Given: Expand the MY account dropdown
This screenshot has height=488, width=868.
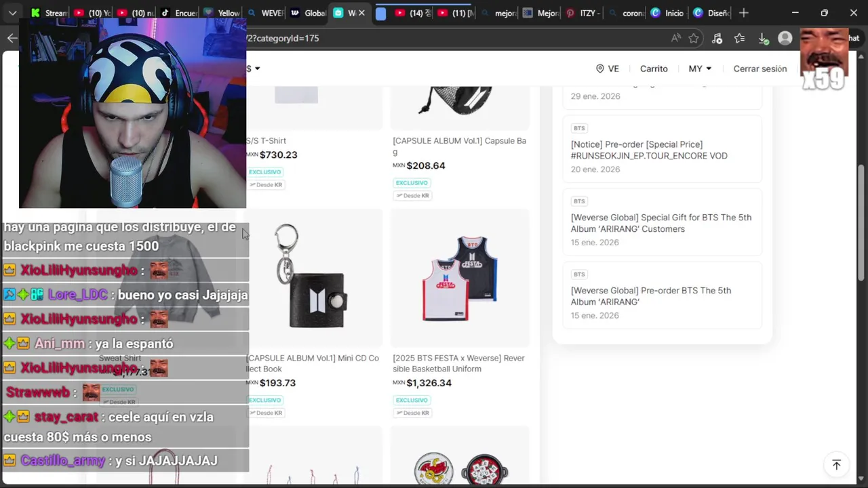Looking at the screenshot, I should pos(700,68).
